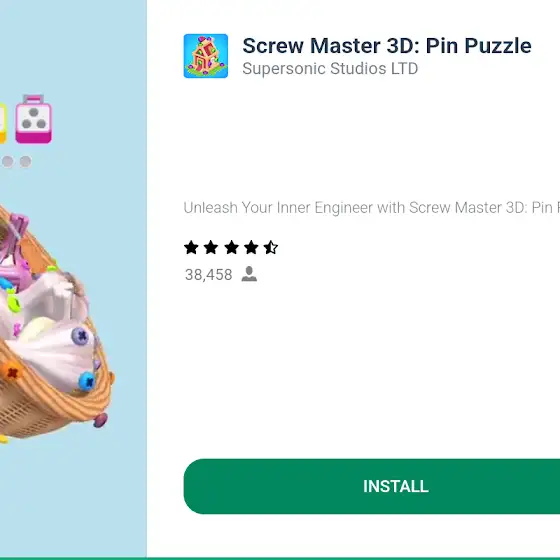Click the first rating star
This screenshot has width=560, height=560.
tap(191, 247)
